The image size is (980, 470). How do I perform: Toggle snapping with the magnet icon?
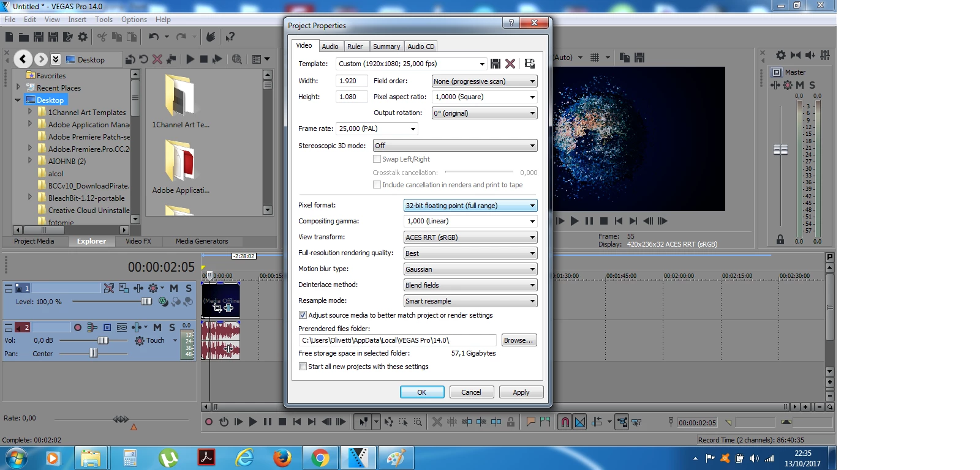click(x=565, y=422)
